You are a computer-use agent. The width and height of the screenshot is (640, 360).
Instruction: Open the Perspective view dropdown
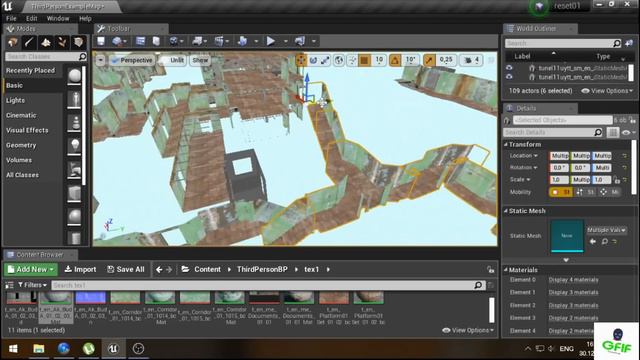(132, 60)
